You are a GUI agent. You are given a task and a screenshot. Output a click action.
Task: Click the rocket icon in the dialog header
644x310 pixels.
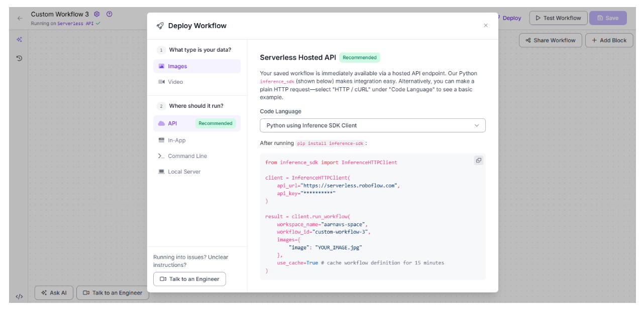(160, 26)
